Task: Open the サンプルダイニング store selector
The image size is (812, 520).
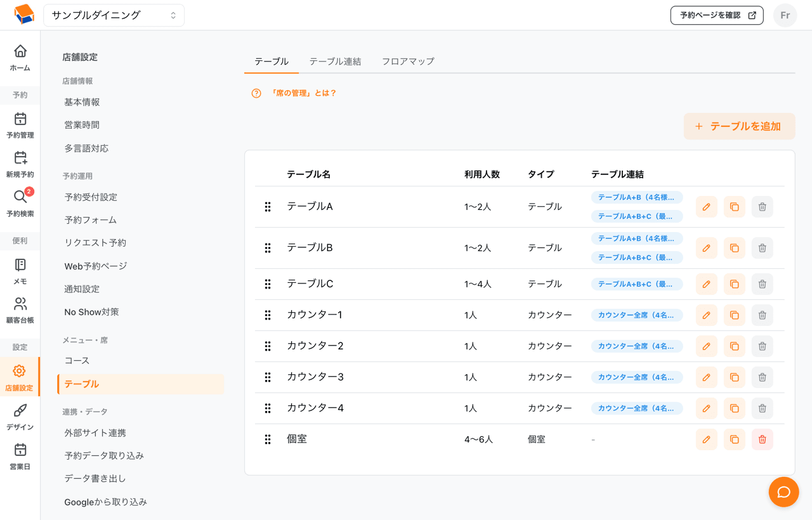Action: [x=114, y=15]
